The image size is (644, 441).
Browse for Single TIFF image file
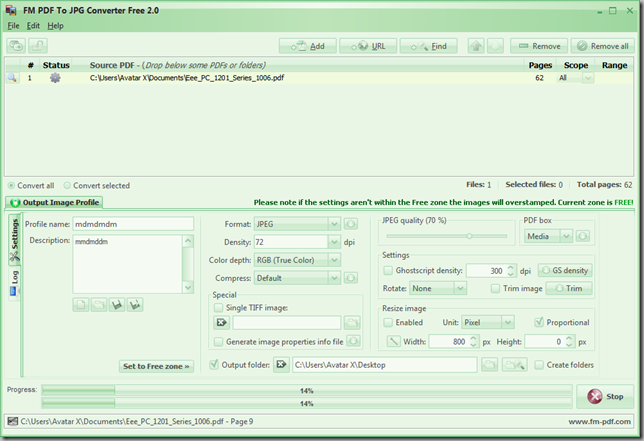pyautogui.click(x=352, y=322)
